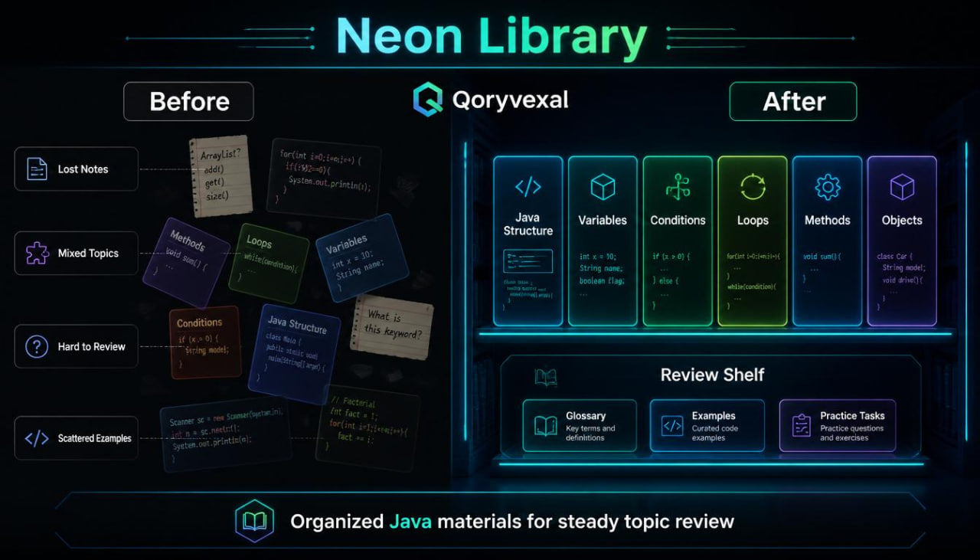Click 'Key terms and definitions' description
This screenshot has width=980, height=560.
[x=590, y=433]
